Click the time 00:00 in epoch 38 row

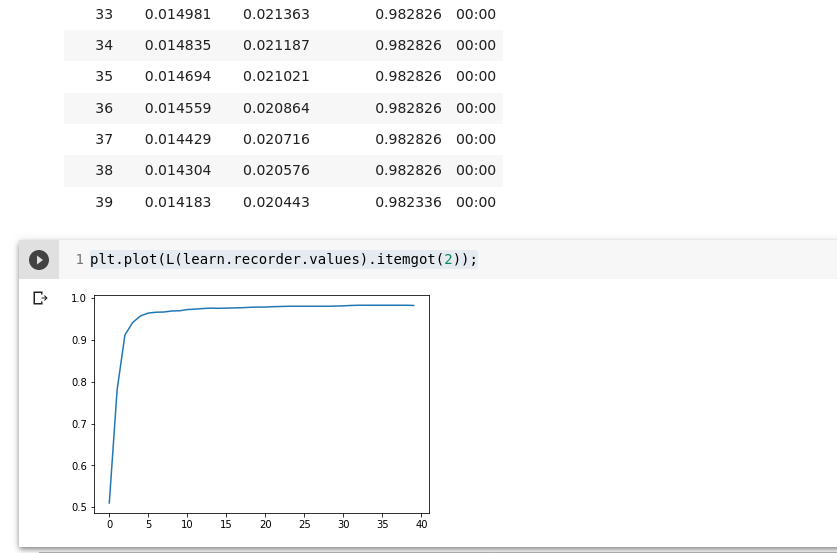point(475,171)
